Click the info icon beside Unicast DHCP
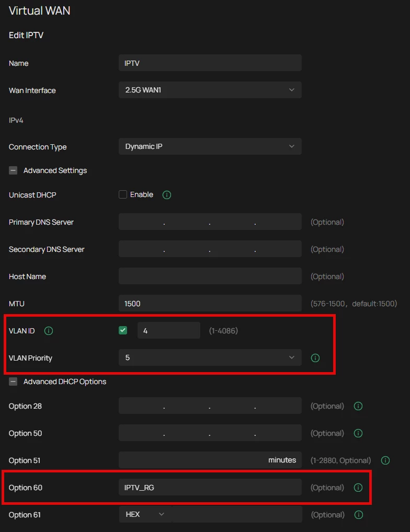This screenshot has width=410, height=532. [167, 195]
